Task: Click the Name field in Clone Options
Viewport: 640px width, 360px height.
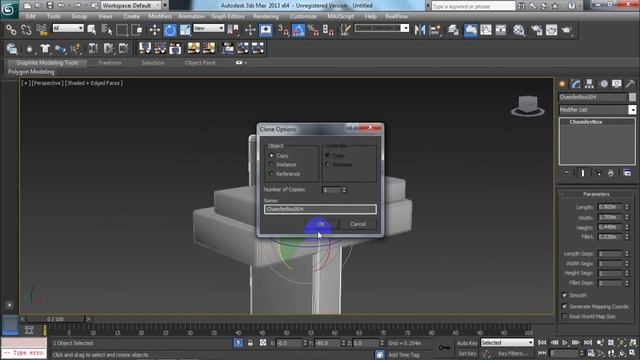Action: [x=320, y=209]
